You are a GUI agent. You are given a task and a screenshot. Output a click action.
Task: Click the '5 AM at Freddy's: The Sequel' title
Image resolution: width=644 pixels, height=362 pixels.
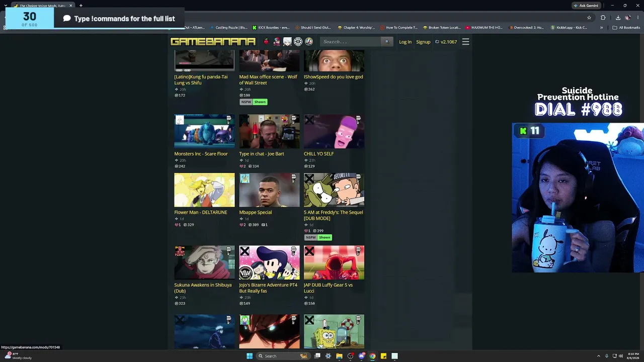pyautogui.click(x=333, y=215)
